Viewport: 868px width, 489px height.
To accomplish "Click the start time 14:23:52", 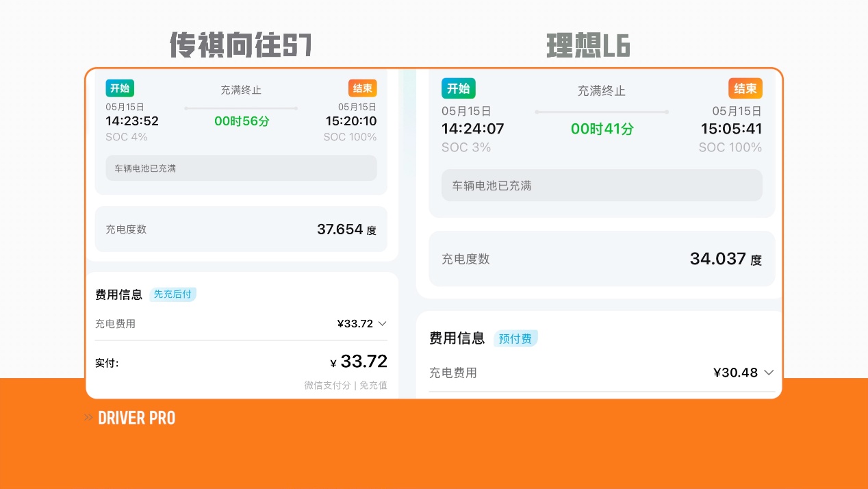I will [x=132, y=121].
